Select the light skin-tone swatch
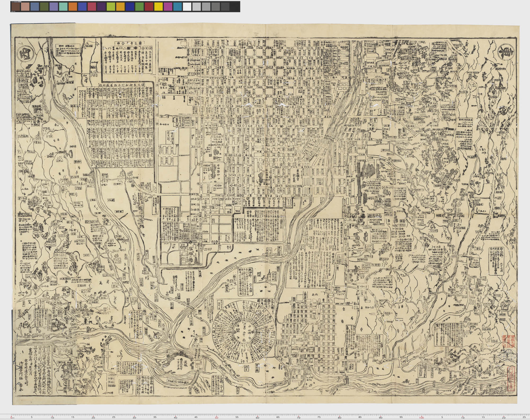 pyautogui.click(x=25, y=7)
